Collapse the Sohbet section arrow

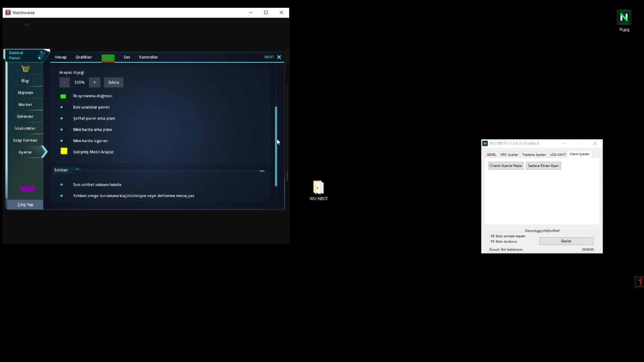(77, 169)
